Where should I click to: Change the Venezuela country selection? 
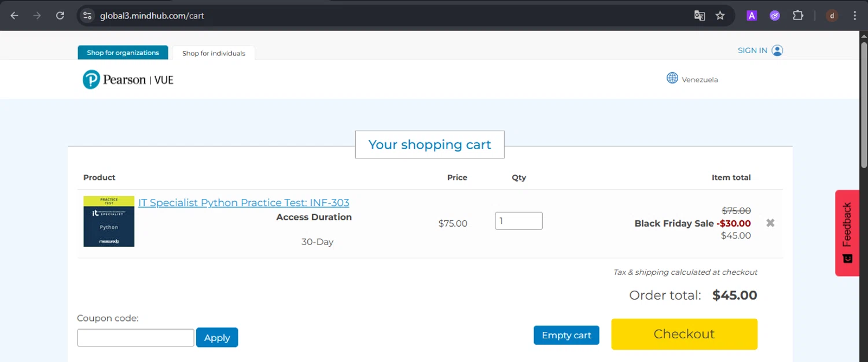700,80
